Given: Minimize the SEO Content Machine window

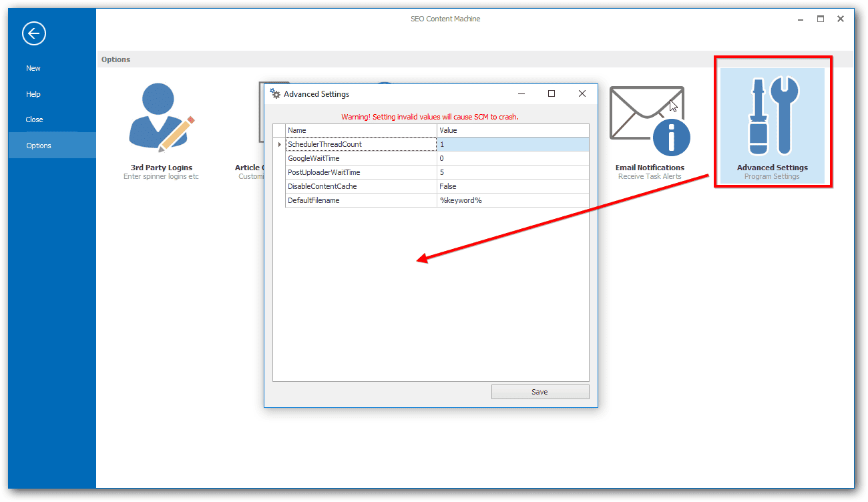Looking at the screenshot, I should coord(801,19).
